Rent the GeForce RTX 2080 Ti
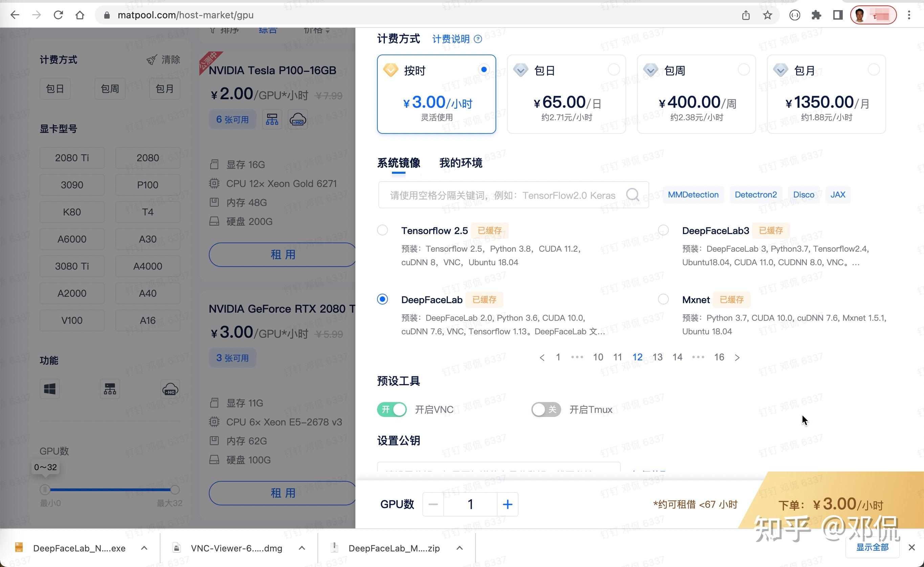This screenshot has width=924, height=567. (282, 493)
